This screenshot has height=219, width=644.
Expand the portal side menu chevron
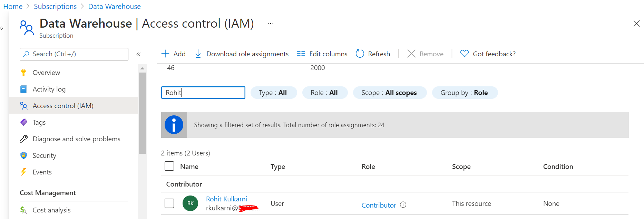2,28
